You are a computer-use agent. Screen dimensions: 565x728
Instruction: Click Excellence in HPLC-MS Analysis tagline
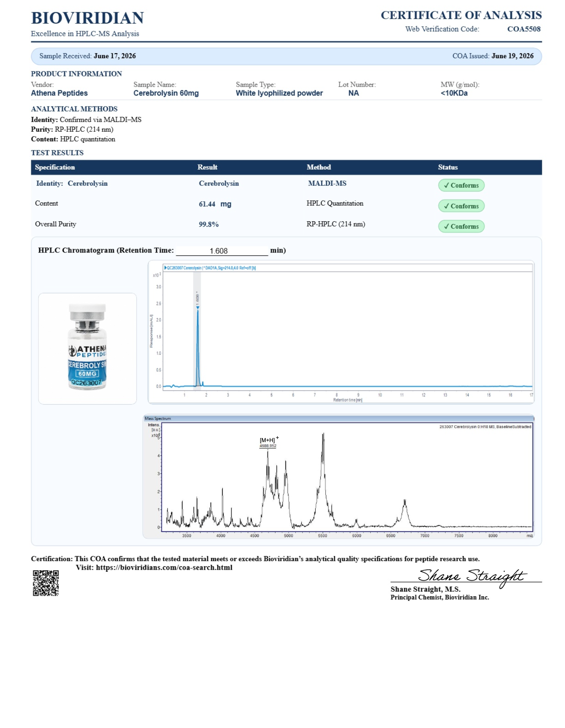(85, 34)
